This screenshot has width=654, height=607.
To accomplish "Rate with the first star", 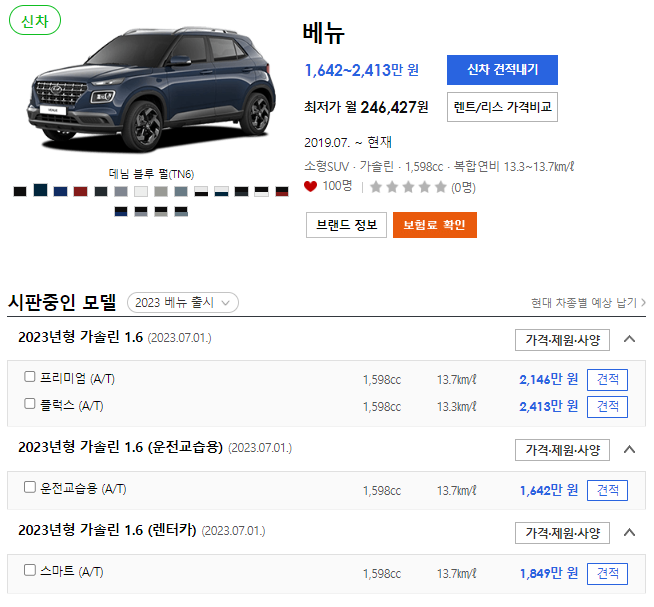I will (x=376, y=187).
